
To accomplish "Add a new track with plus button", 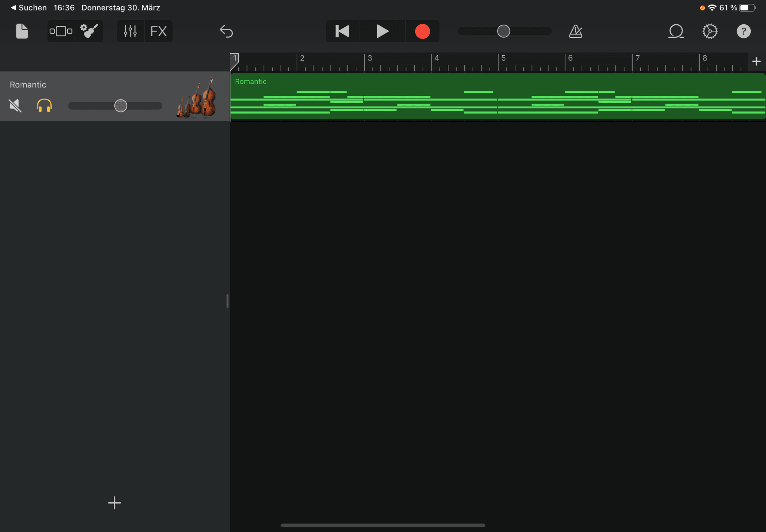I will tap(114, 503).
